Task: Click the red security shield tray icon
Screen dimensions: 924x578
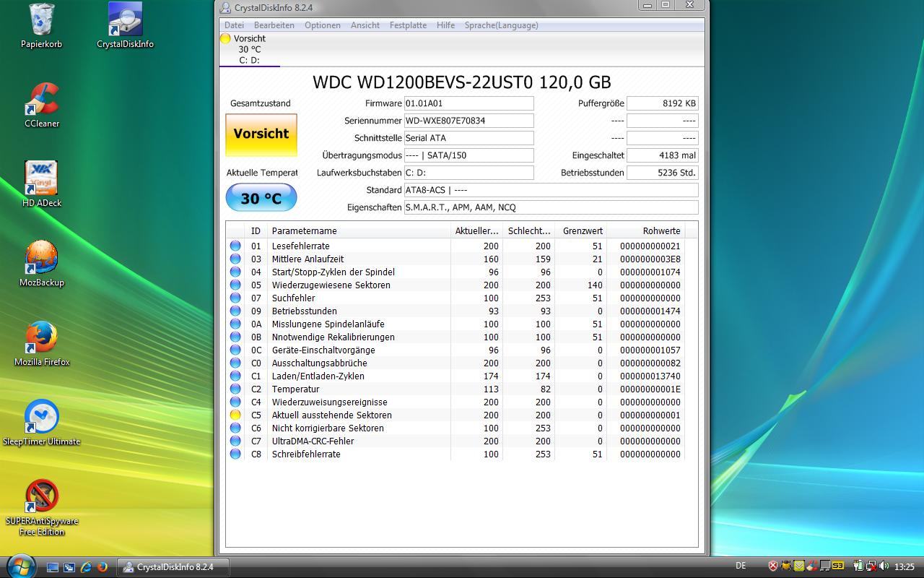Action: tap(773, 566)
